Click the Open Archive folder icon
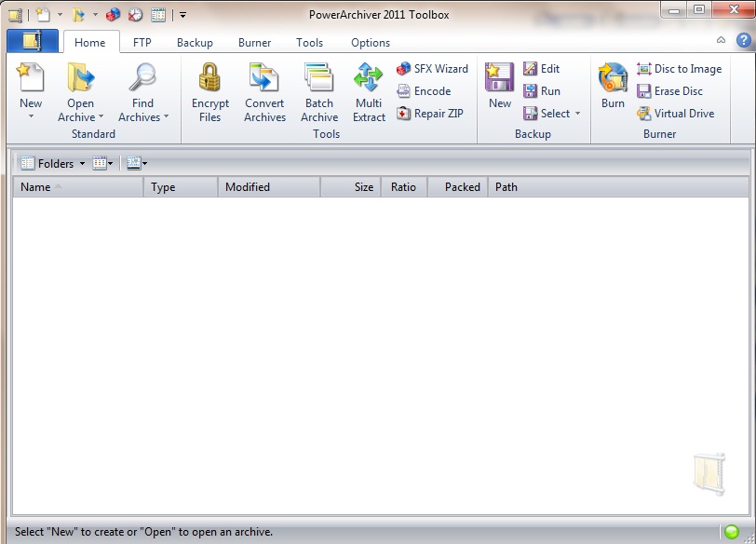Viewport: 756px width, 544px height. point(80,77)
